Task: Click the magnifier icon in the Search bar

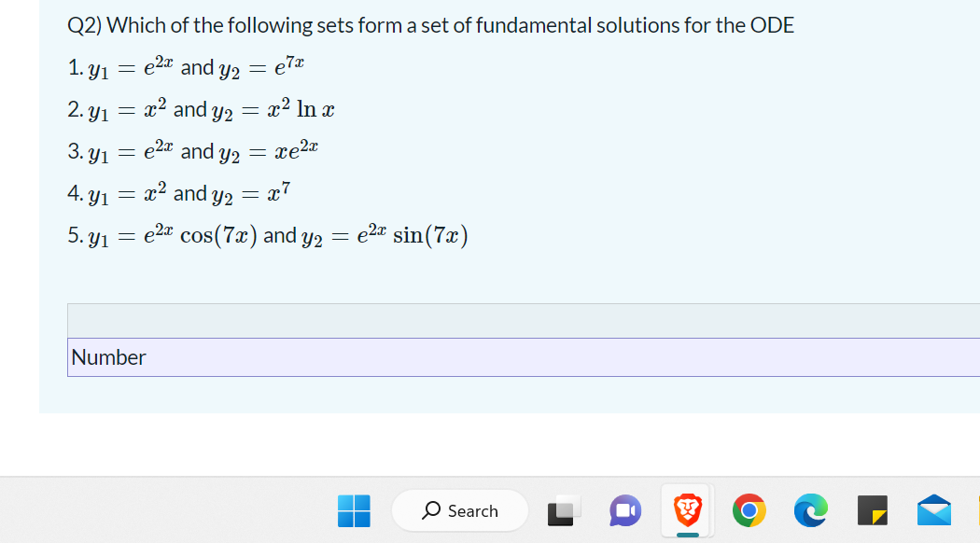Action: 435,510
